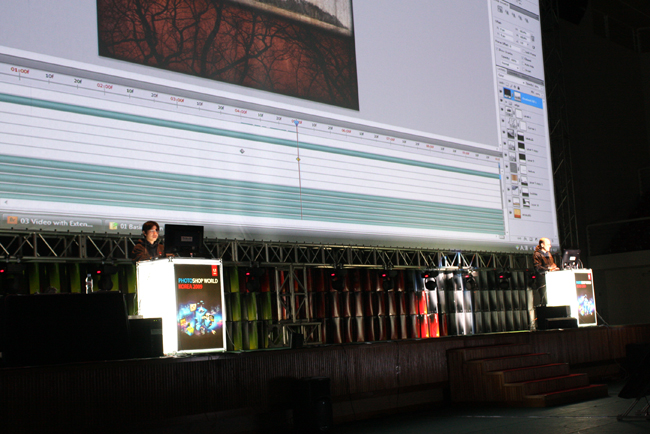Click the folder icon on '03 Video' taskbar item

tap(12, 219)
